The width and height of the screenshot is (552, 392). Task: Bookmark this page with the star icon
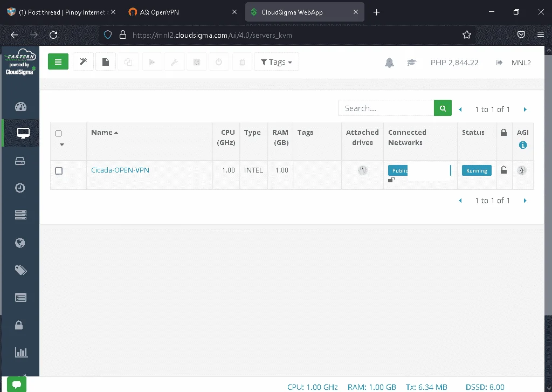click(466, 35)
